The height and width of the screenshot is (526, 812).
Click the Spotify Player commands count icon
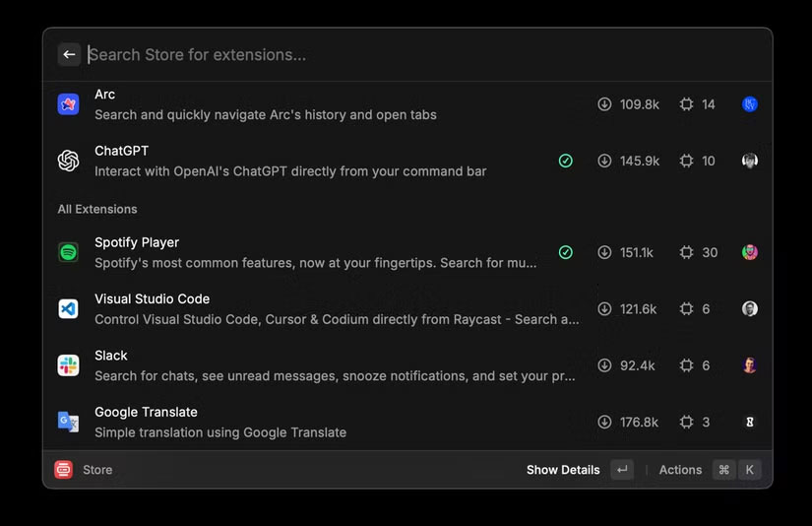coord(687,252)
